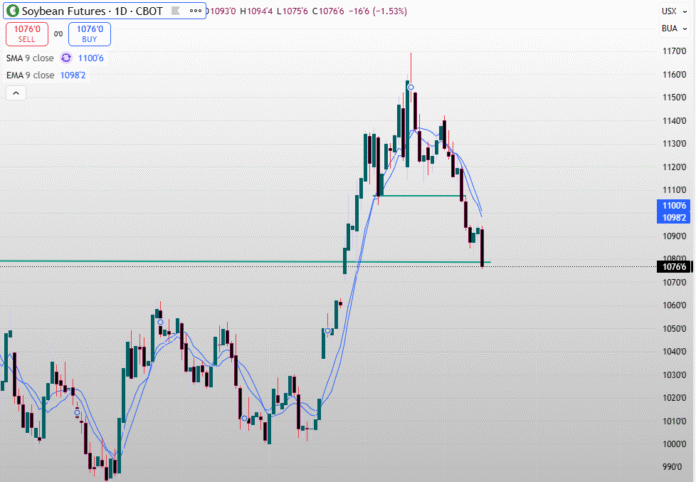This screenshot has height=482, width=696.
Task: Click the circle marker at the chart peak
Action: [x=410, y=88]
